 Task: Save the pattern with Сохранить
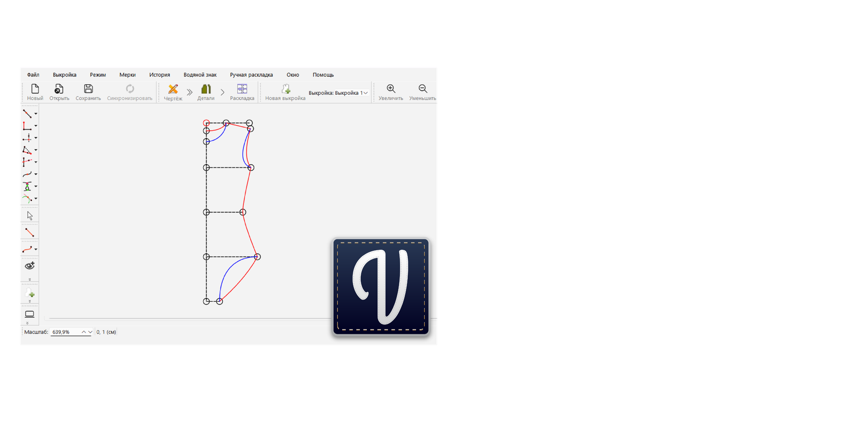88,92
